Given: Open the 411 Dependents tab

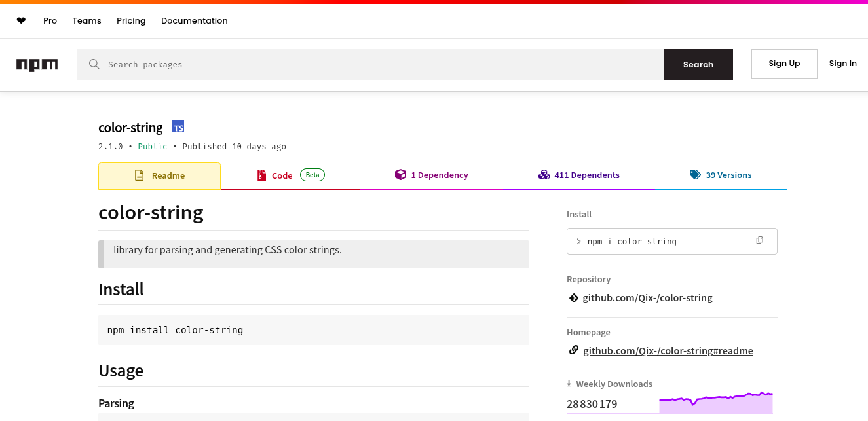Looking at the screenshot, I should click(x=579, y=175).
